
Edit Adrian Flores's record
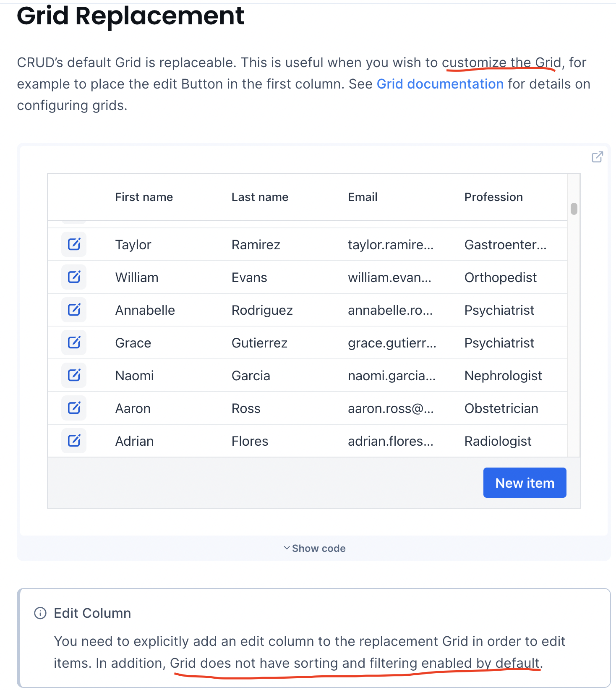point(73,441)
